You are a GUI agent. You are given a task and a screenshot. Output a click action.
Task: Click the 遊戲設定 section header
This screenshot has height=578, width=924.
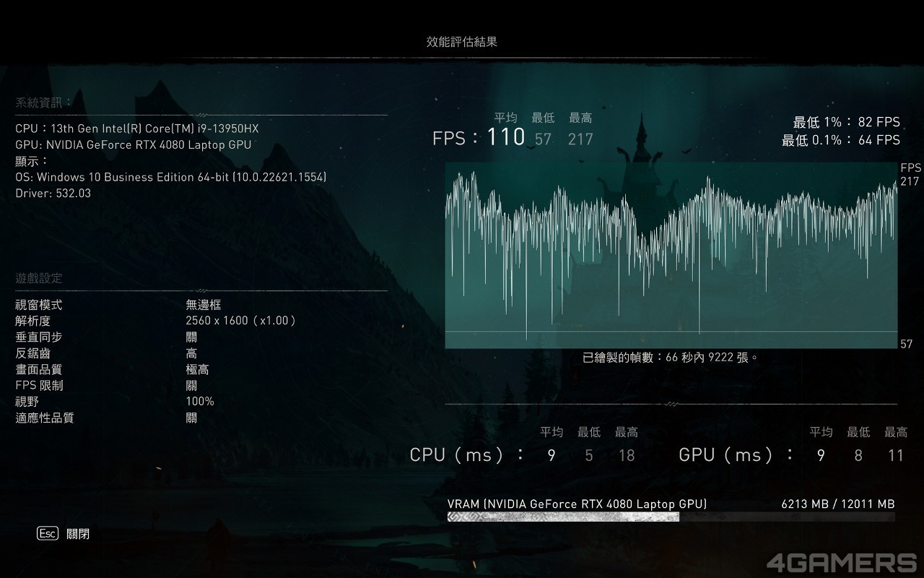(39, 278)
